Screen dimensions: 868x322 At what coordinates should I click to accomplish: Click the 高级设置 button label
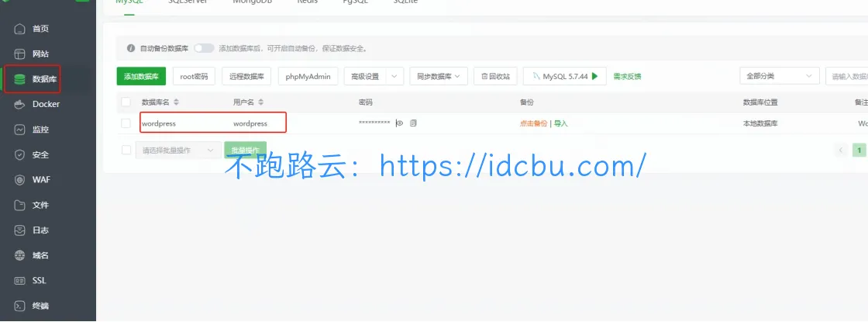365,77
